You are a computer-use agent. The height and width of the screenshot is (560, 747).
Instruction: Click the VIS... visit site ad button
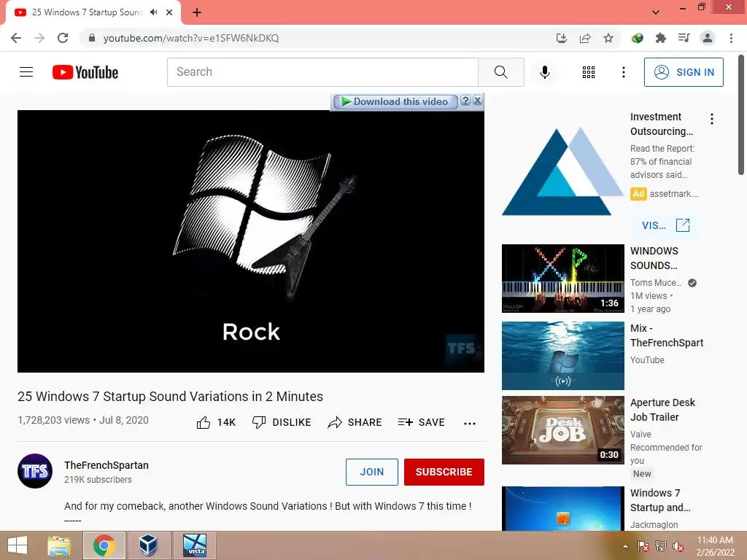point(665,225)
